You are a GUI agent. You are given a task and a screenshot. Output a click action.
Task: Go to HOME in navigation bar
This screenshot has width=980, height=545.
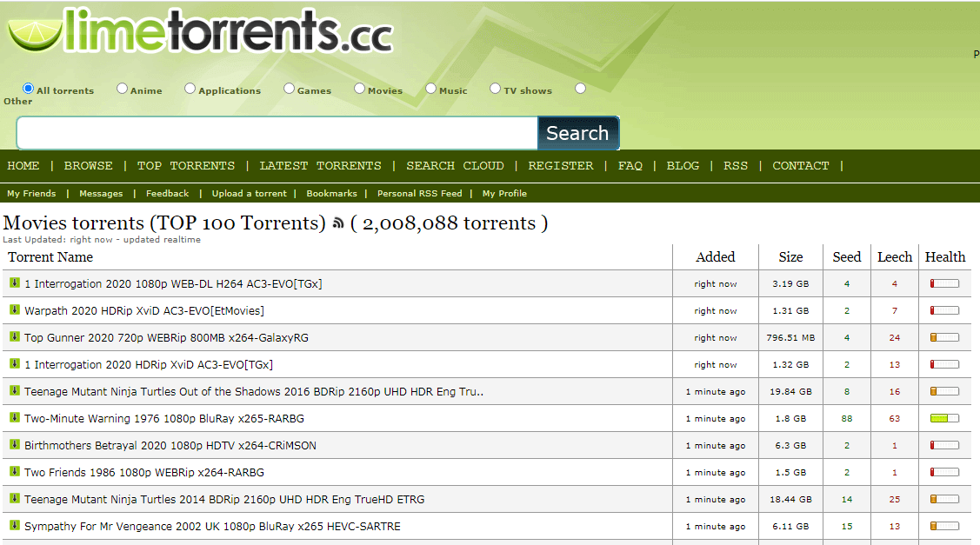(23, 166)
